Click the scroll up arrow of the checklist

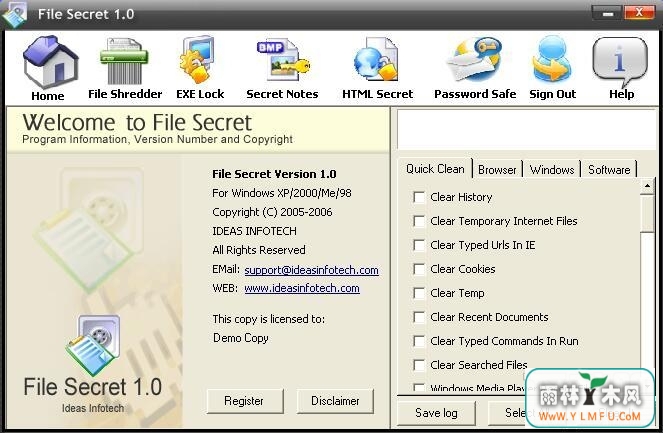647,186
